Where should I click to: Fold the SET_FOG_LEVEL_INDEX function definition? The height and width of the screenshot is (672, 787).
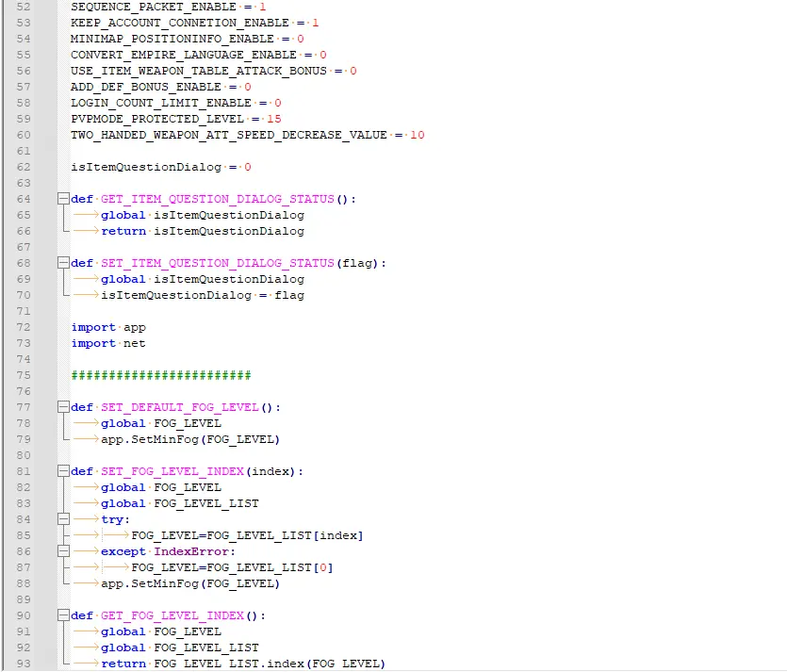pos(62,471)
